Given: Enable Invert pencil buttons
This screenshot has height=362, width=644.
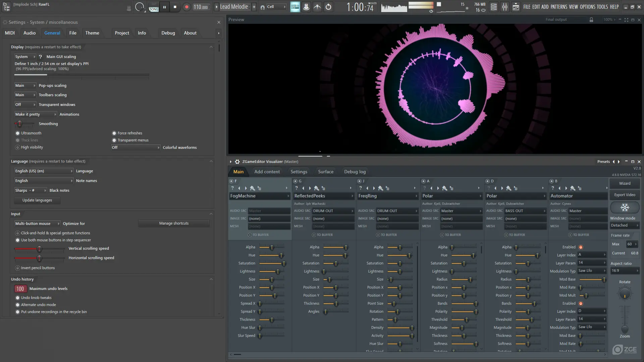Looking at the screenshot, I should pyautogui.click(x=18, y=268).
